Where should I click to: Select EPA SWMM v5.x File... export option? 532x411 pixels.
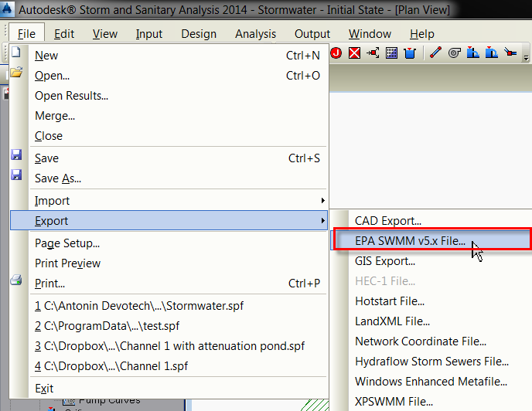431,241
